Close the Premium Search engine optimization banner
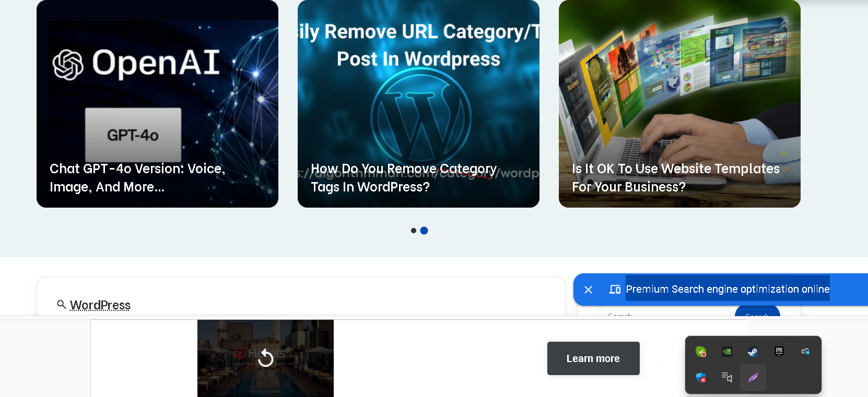The height and width of the screenshot is (397, 868). 588,290
